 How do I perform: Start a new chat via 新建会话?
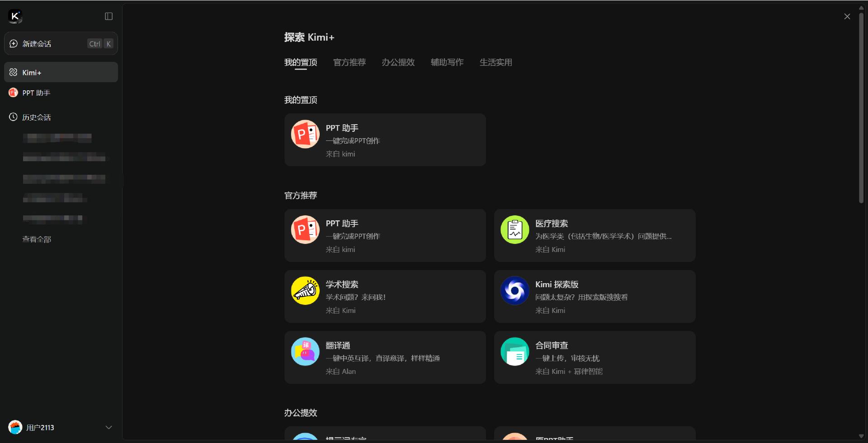[x=61, y=44]
